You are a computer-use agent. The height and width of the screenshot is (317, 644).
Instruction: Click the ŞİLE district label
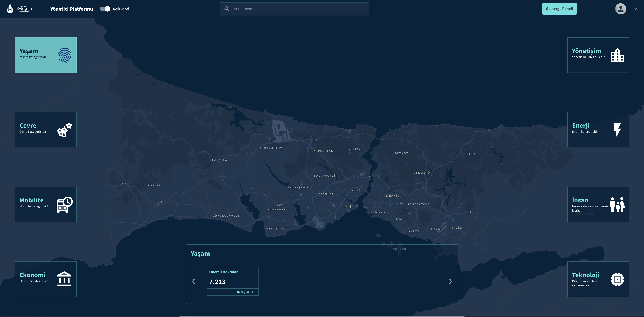pyautogui.click(x=472, y=154)
